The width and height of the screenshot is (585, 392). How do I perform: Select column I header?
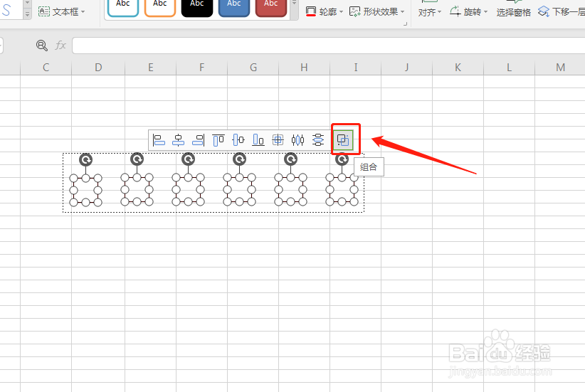(356, 68)
